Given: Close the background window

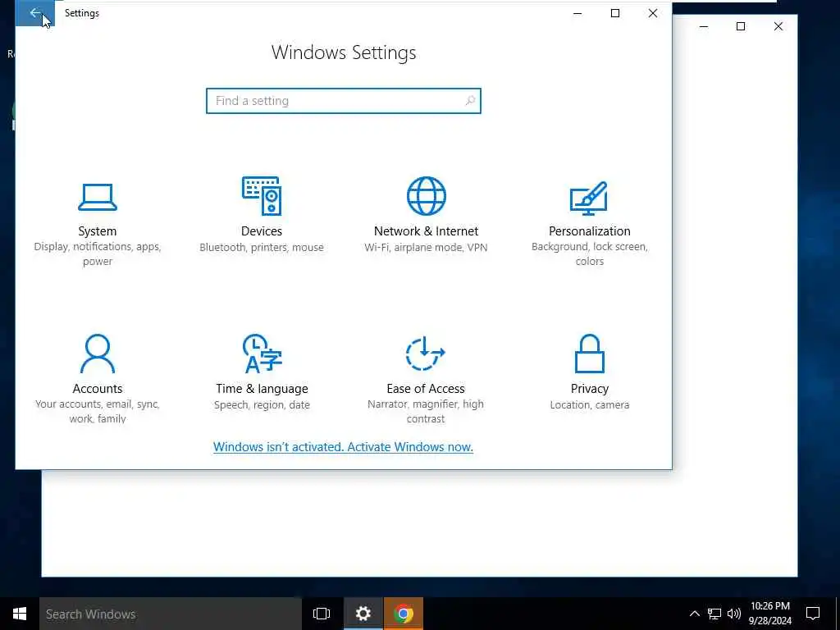Looking at the screenshot, I should pos(778,26).
